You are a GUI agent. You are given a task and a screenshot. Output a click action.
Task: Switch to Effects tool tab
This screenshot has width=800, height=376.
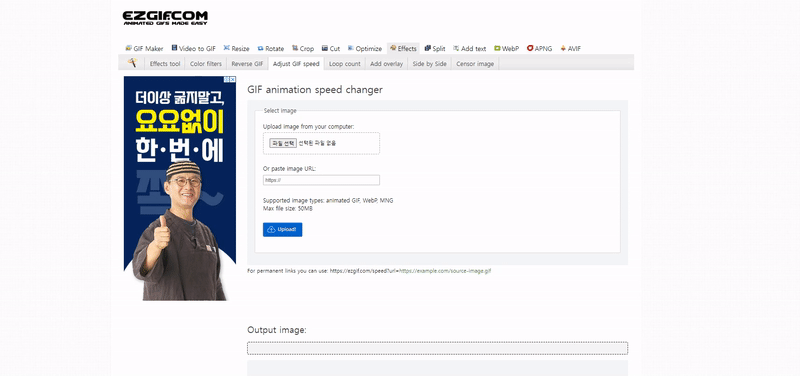[165, 64]
